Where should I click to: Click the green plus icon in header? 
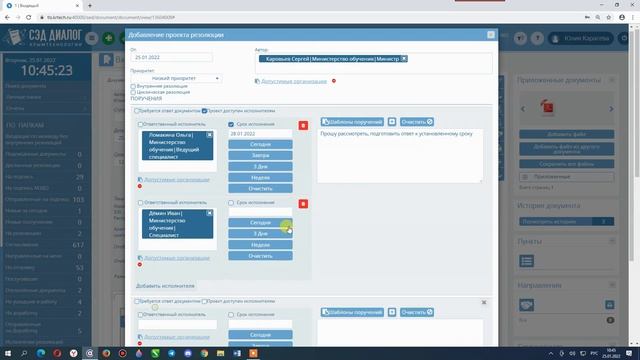pos(108,38)
